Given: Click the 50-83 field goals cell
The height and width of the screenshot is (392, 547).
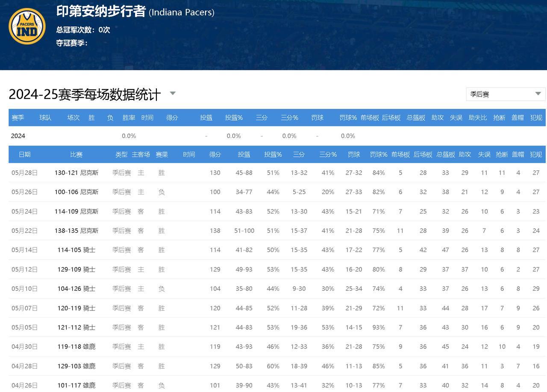Looking at the screenshot, I should pyautogui.click(x=244, y=366).
